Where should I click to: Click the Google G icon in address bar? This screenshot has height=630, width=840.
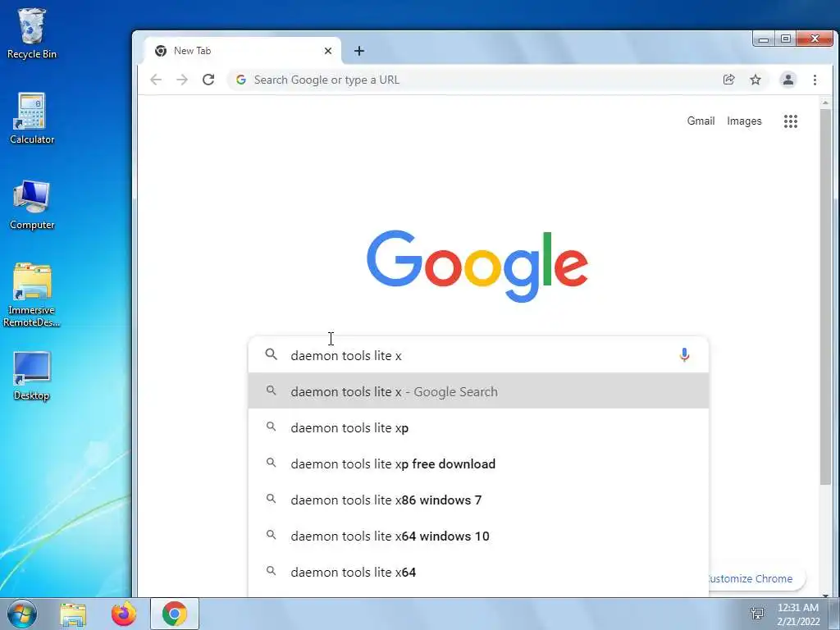[241, 80]
